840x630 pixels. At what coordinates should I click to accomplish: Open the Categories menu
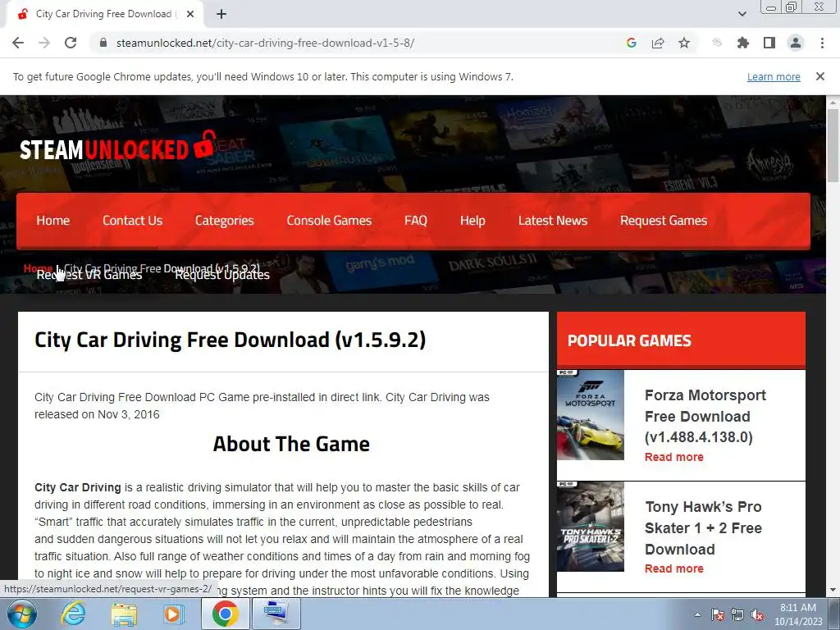coord(225,221)
